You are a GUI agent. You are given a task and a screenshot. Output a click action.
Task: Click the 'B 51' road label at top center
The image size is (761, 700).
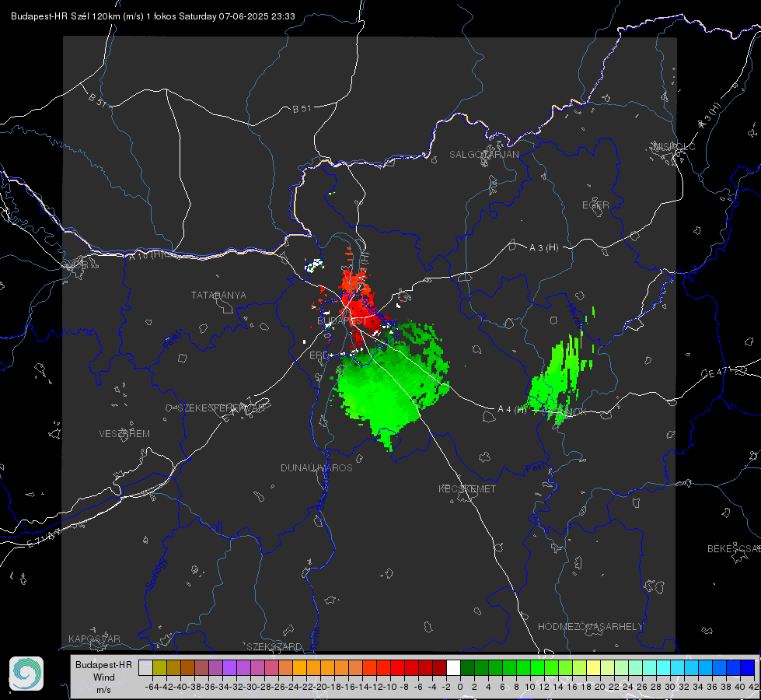tap(302, 109)
